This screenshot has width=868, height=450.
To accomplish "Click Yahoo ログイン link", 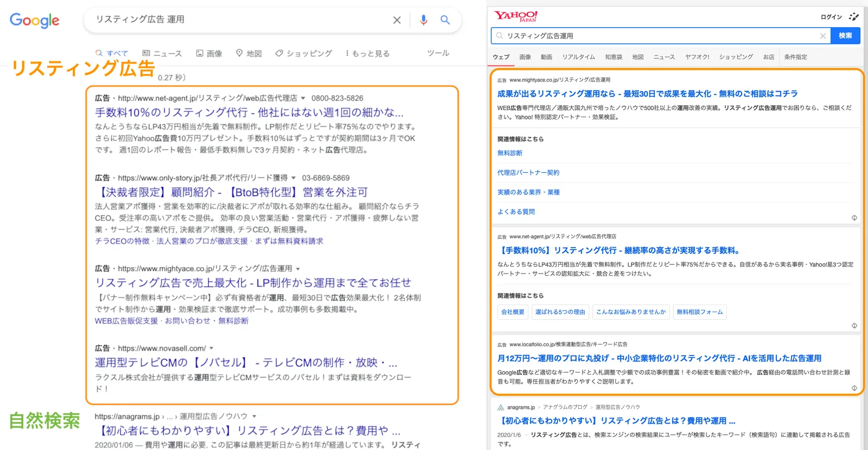I will 831,17.
